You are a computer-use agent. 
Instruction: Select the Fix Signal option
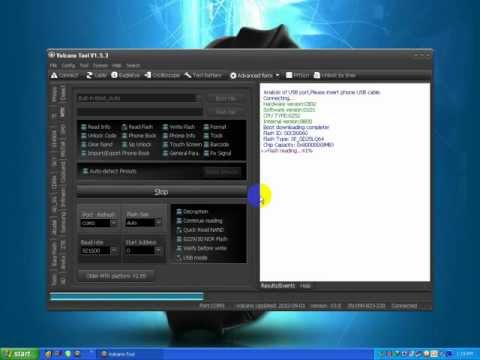click(217, 153)
